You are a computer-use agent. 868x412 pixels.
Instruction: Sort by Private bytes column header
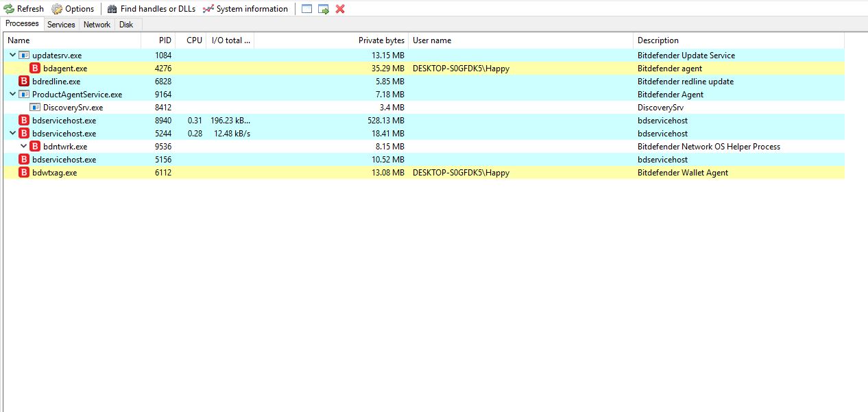(381, 40)
